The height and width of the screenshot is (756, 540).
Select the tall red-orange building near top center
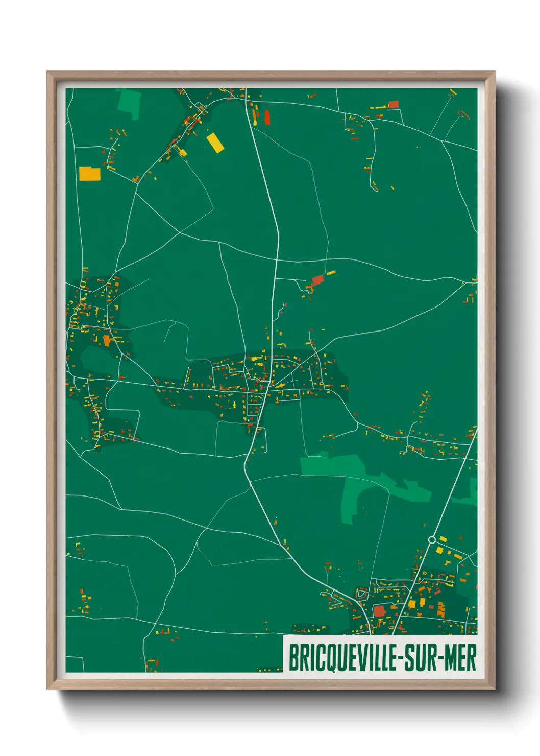[x=266, y=117]
